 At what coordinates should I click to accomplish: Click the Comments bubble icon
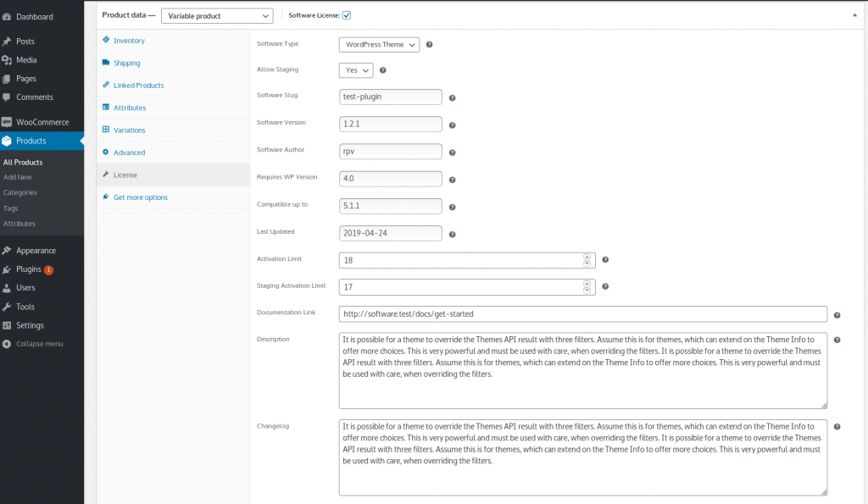(7, 97)
